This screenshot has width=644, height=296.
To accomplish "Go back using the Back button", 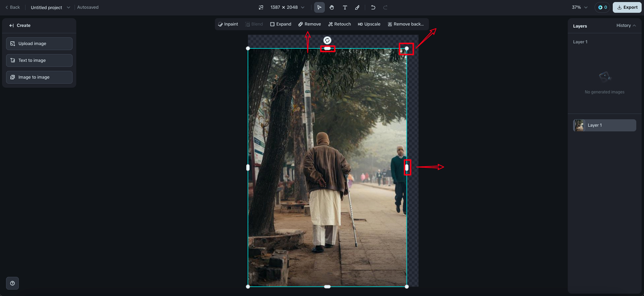I will pyautogui.click(x=13, y=8).
